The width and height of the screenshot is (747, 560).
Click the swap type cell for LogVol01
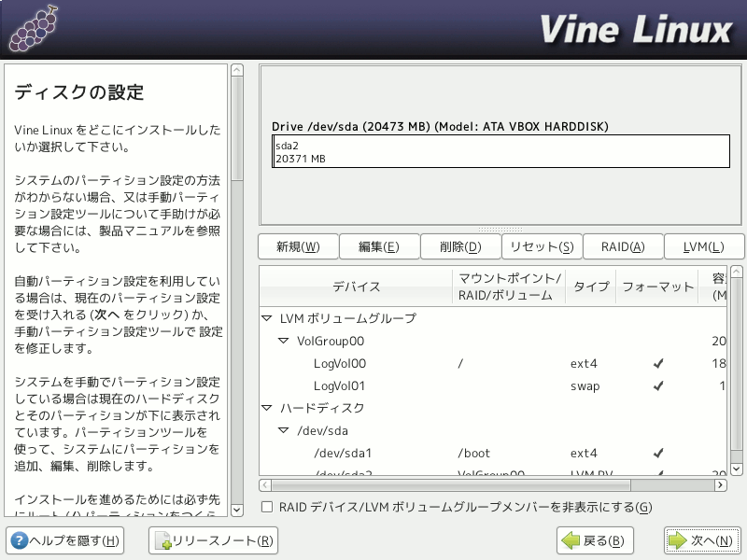(x=585, y=386)
